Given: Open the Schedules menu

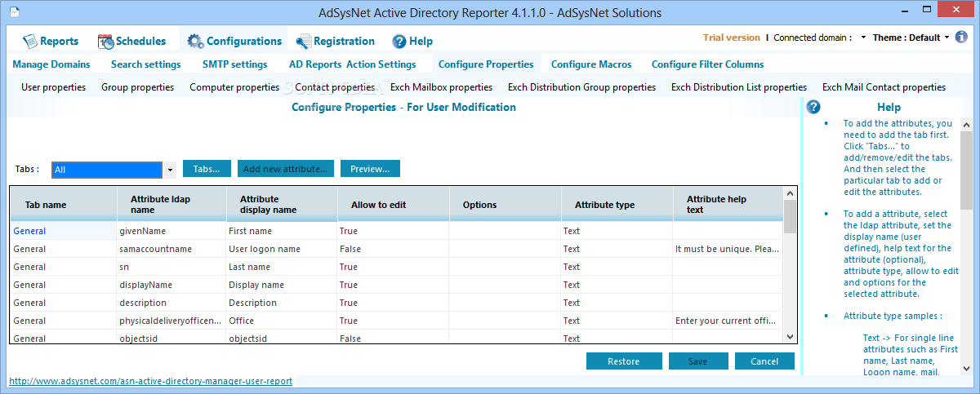Looking at the screenshot, I should pyautogui.click(x=131, y=41).
